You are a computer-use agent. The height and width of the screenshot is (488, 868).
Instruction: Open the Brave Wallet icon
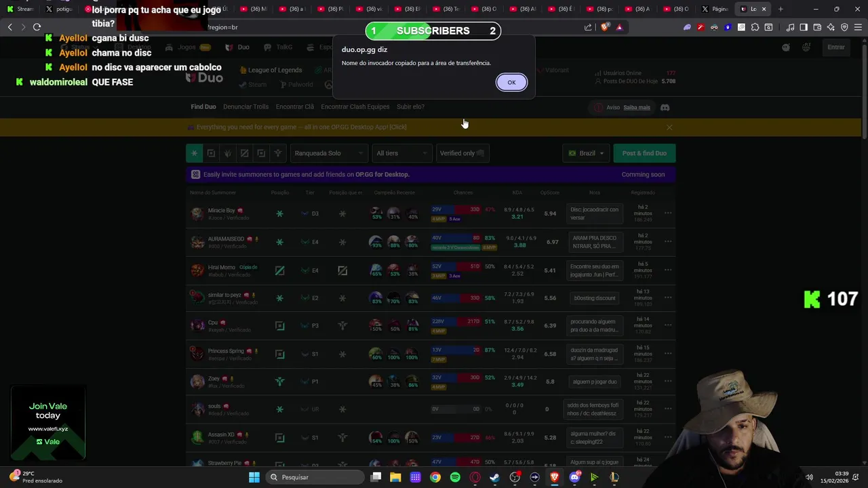point(817,27)
